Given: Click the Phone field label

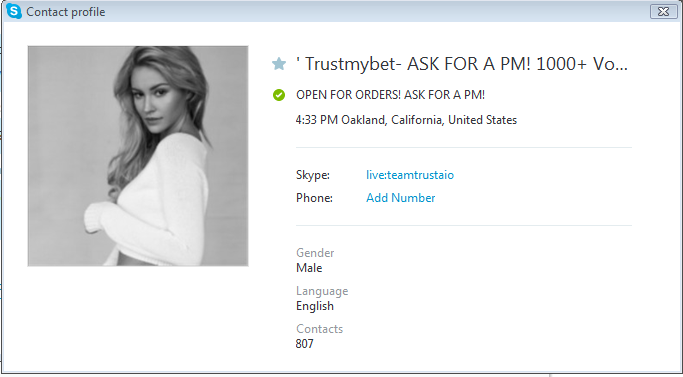Looking at the screenshot, I should (x=314, y=198).
